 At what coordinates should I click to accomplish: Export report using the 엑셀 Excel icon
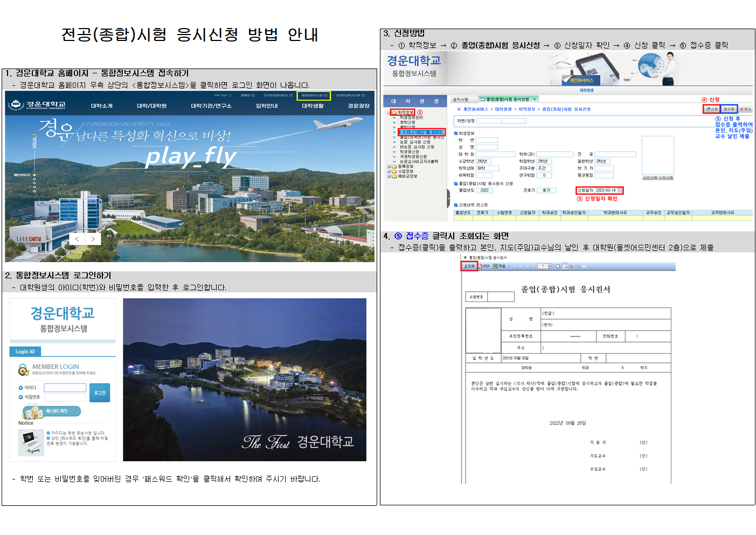[x=500, y=266]
